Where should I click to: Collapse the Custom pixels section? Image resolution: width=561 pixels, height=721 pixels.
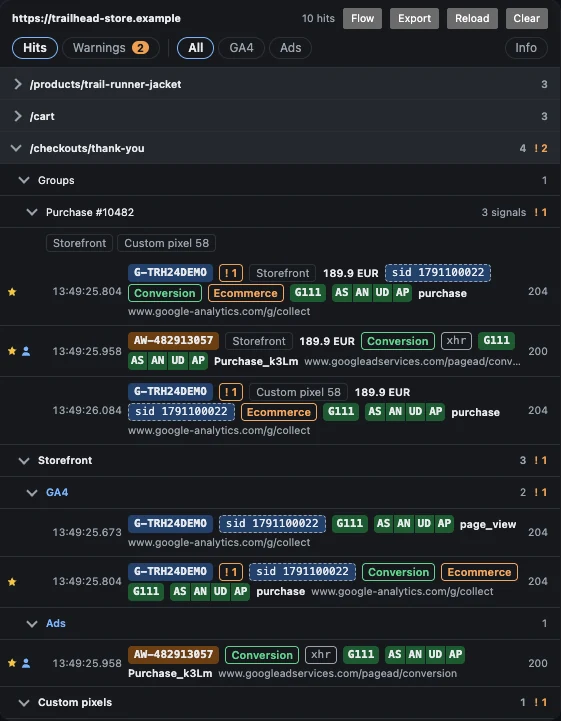coord(280,703)
